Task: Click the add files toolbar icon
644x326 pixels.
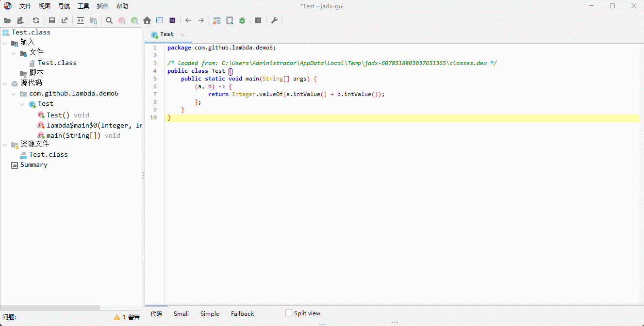Action: coord(20,20)
